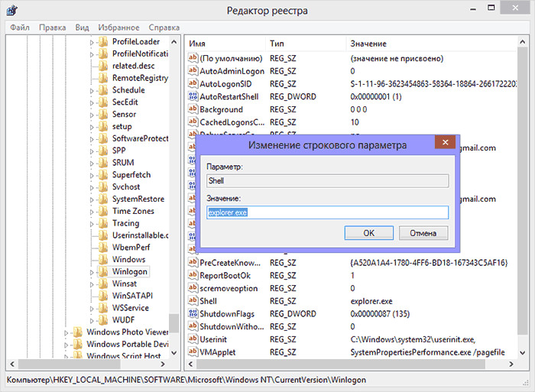
Task: Click string icon beside Background value
Action: [193, 109]
